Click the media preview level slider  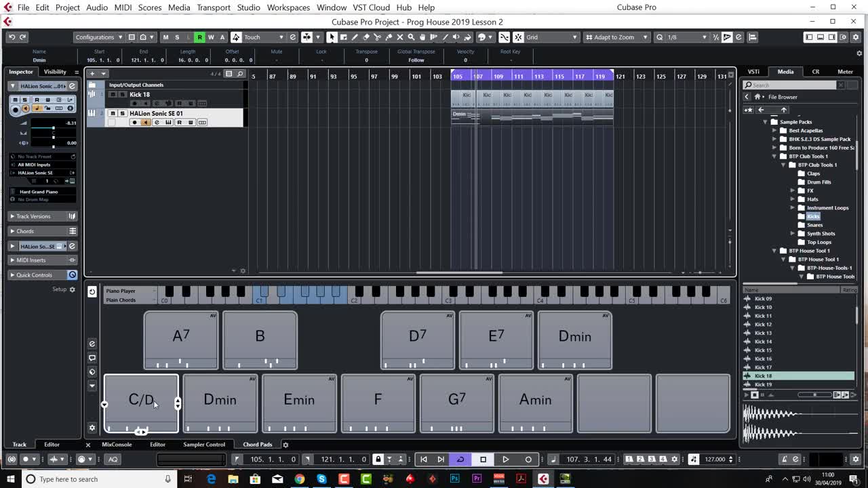814,394
